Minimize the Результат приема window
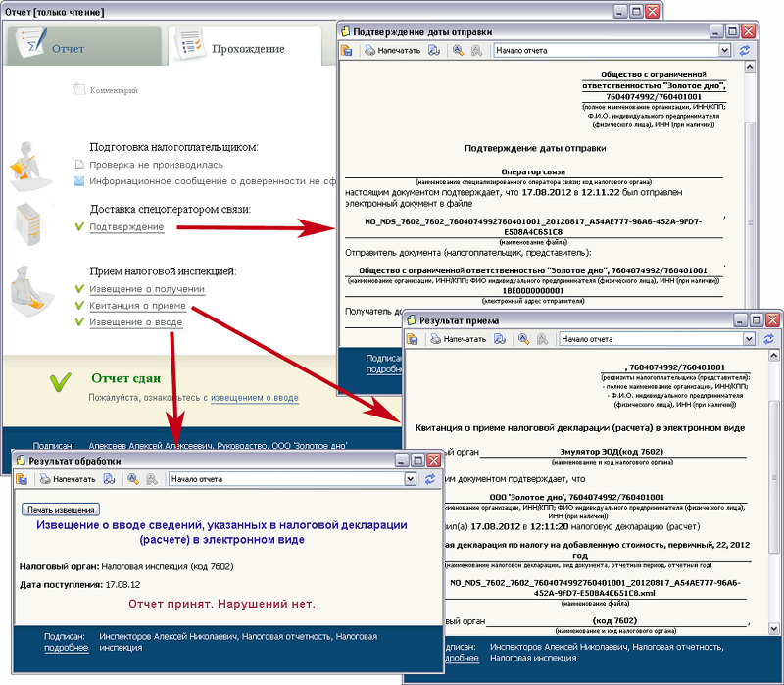This screenshot has height=685, width=784. pyautogui.click(x=740, y=320)
